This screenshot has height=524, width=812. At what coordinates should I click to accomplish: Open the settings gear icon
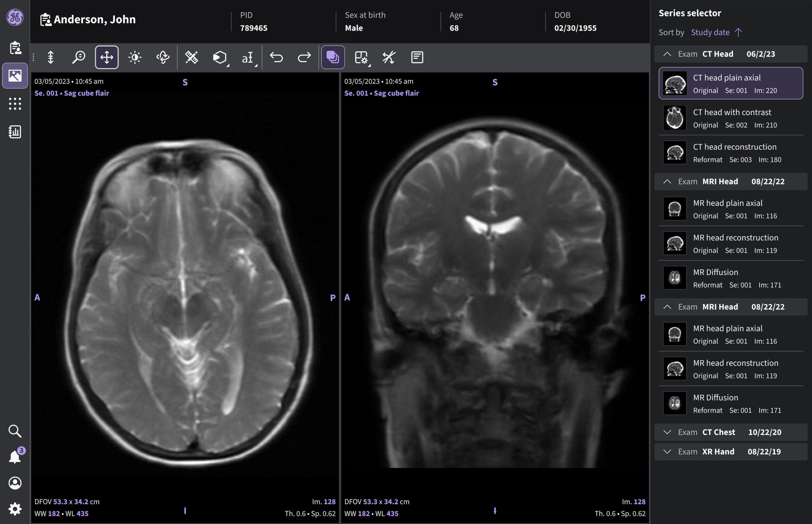15,509
